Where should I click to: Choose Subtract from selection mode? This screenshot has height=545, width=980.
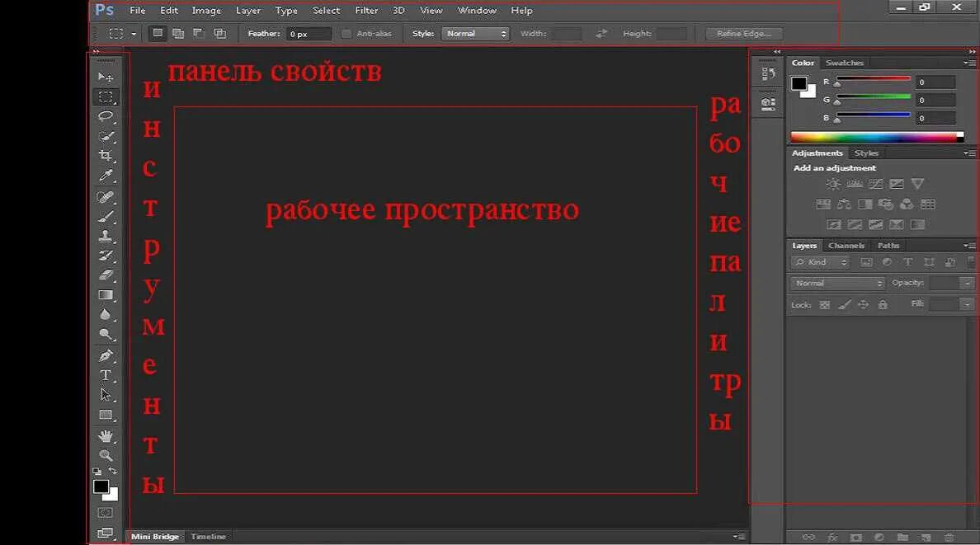click(199, 33)
